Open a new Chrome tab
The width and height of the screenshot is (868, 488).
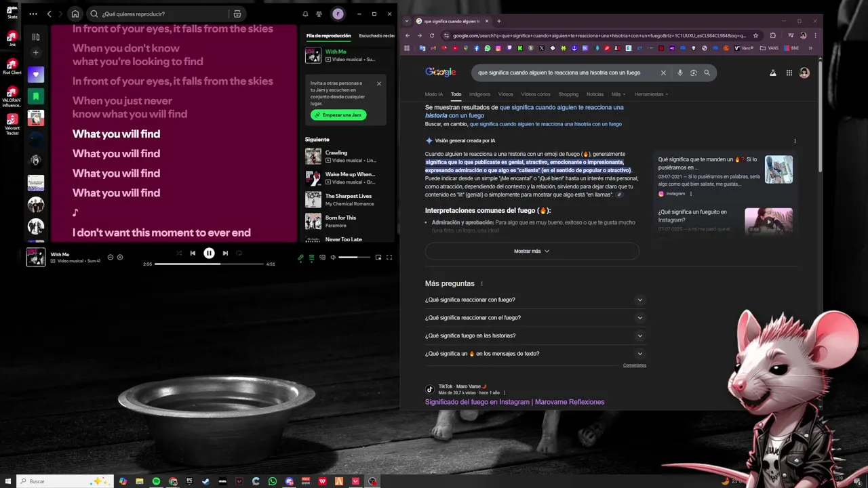coord(499,21)
